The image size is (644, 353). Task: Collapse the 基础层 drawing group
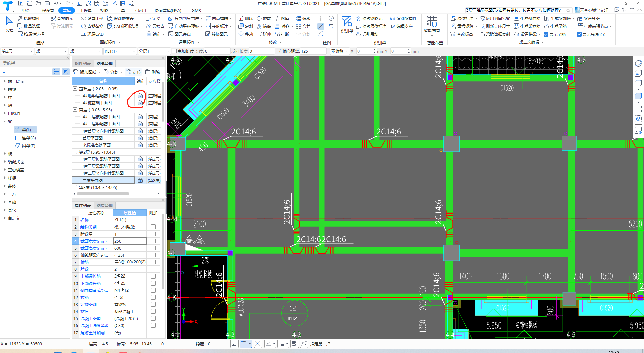[75, 89]
